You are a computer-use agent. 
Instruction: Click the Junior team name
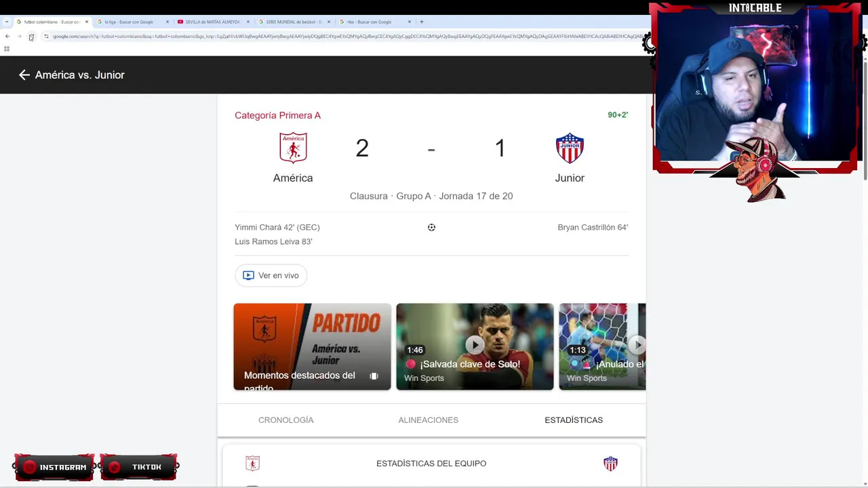(570, 178)
